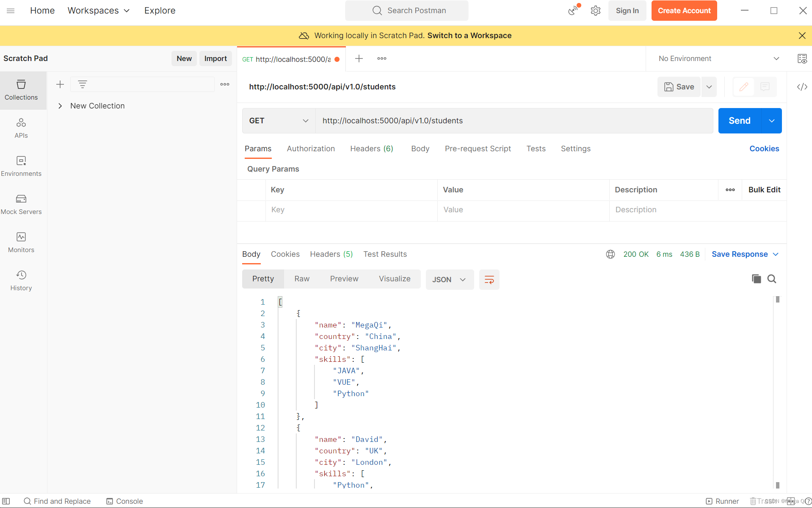Click the network globe icon in response
The width and height of the screenshot is (812, 508).
click(x=610, y=254)
